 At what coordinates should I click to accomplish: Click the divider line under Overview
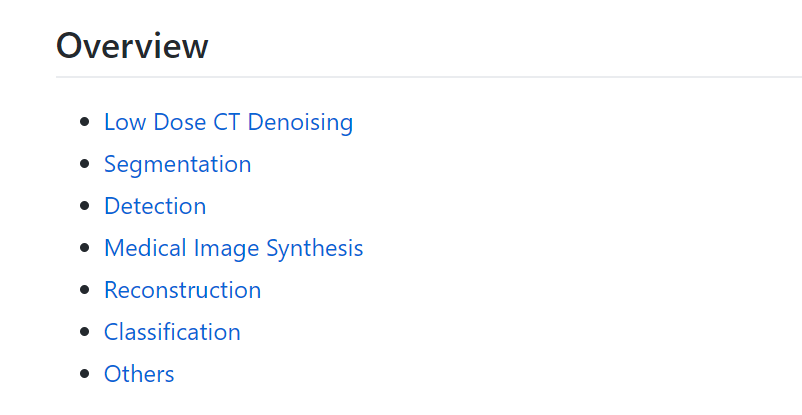[x=428, y=77]
